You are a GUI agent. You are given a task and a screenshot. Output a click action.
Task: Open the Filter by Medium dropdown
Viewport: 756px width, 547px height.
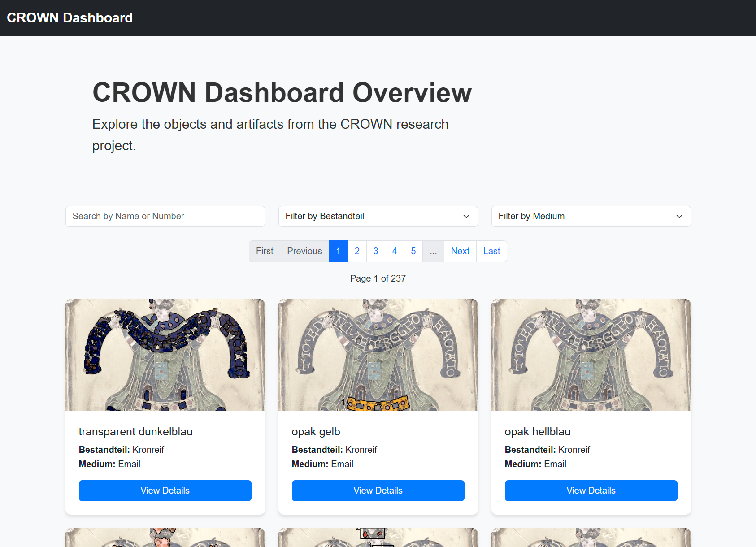pyautogui.click(x=591, y=216)
